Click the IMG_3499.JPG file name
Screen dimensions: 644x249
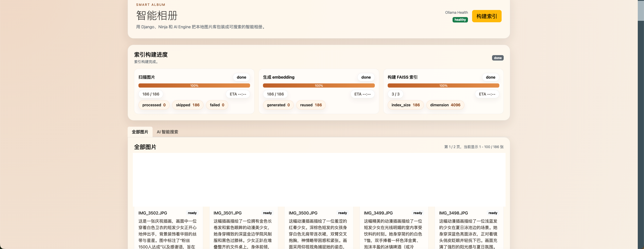378,213
